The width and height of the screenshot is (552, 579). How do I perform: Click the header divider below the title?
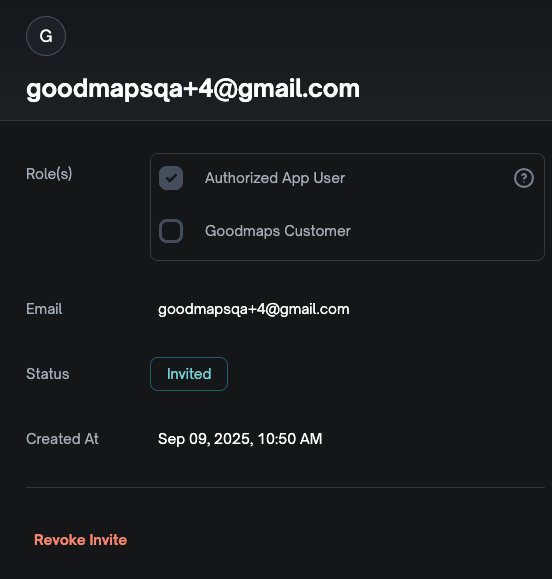(276, 120)
